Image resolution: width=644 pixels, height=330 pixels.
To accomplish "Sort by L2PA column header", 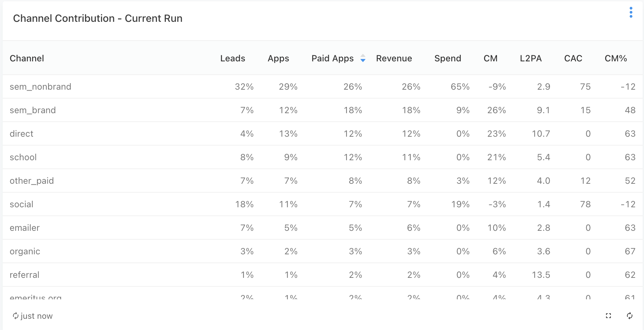I will tap(531, 58).
